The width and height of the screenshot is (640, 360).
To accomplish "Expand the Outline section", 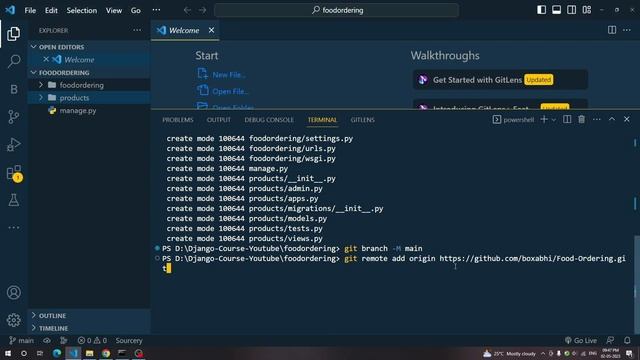I will tap(89, 316).
